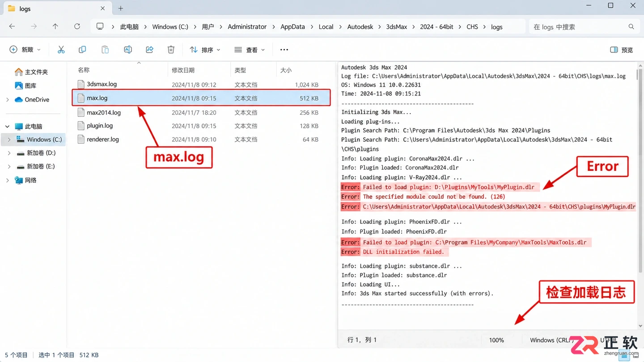Close the logs tab
This screenshot has height=362, width=644.
[102, 8]
